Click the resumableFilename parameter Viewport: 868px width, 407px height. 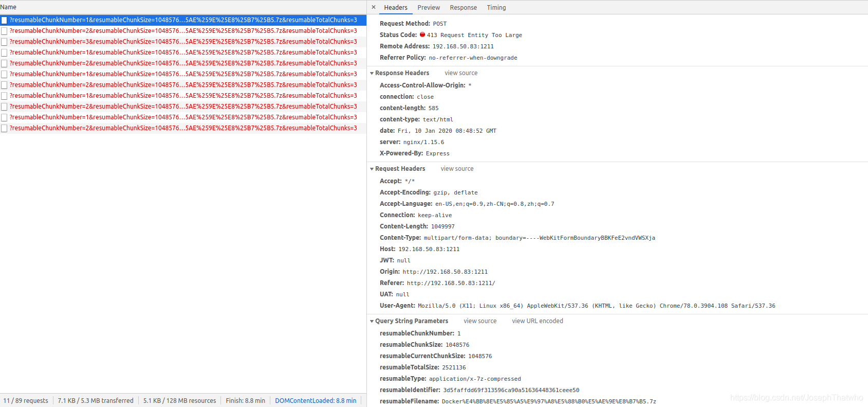point(518,401)
